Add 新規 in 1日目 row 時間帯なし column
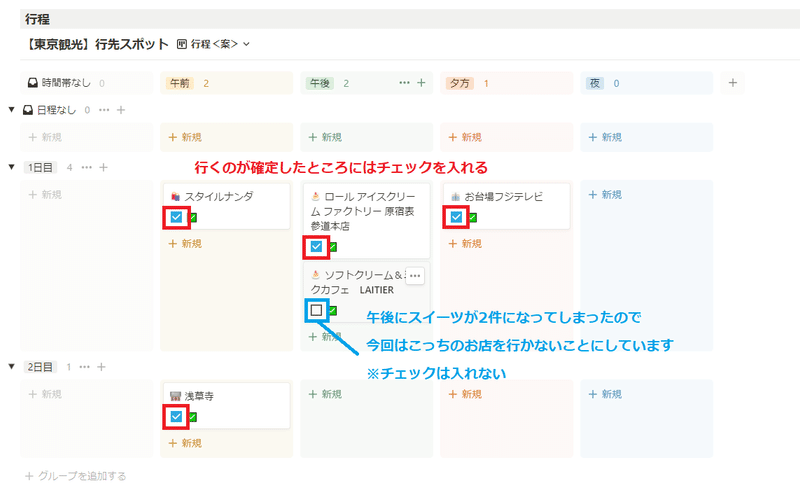The height and width of the screenshot is (495, 800). tap(45, 195)
